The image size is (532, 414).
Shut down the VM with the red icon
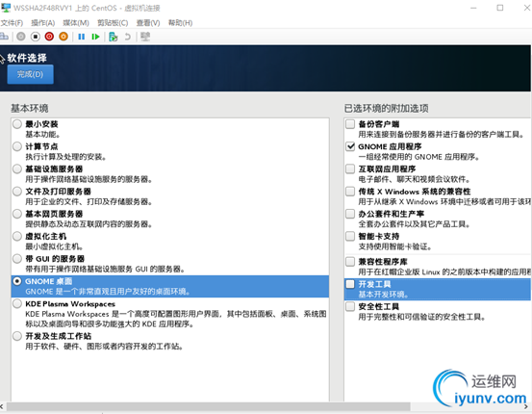[49, 37]
